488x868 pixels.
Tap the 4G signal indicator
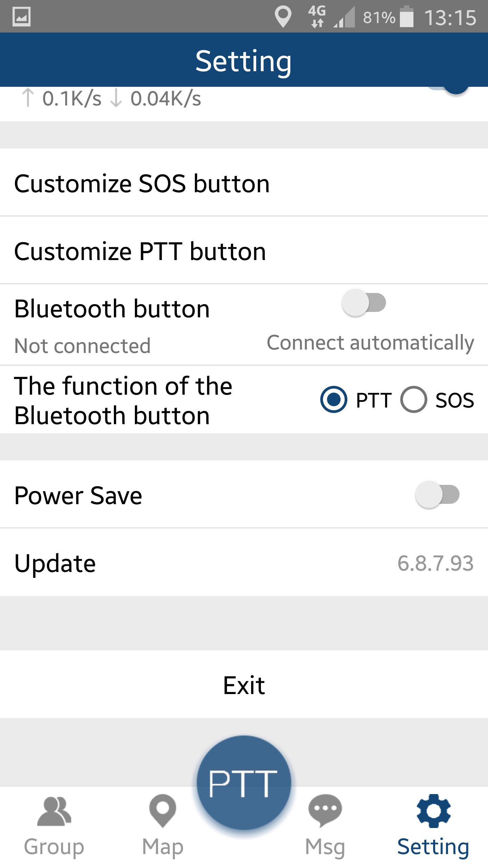click(317, 16)
